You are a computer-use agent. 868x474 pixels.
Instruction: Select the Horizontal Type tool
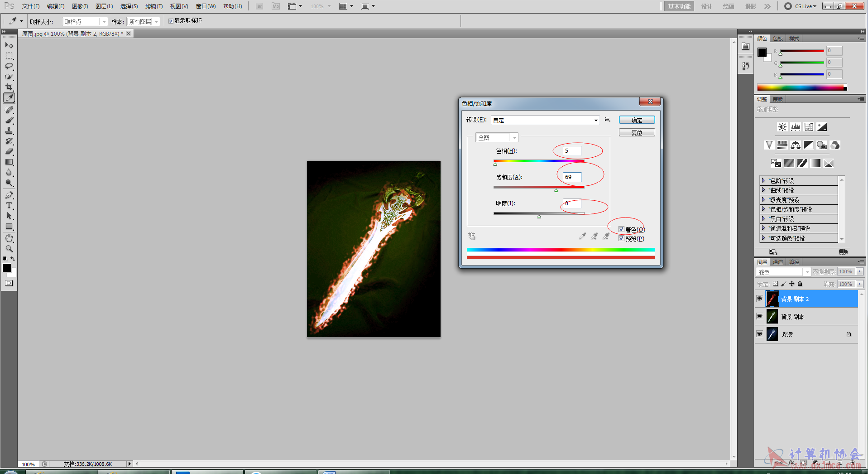pyautogui.click(x=9, y=205)
